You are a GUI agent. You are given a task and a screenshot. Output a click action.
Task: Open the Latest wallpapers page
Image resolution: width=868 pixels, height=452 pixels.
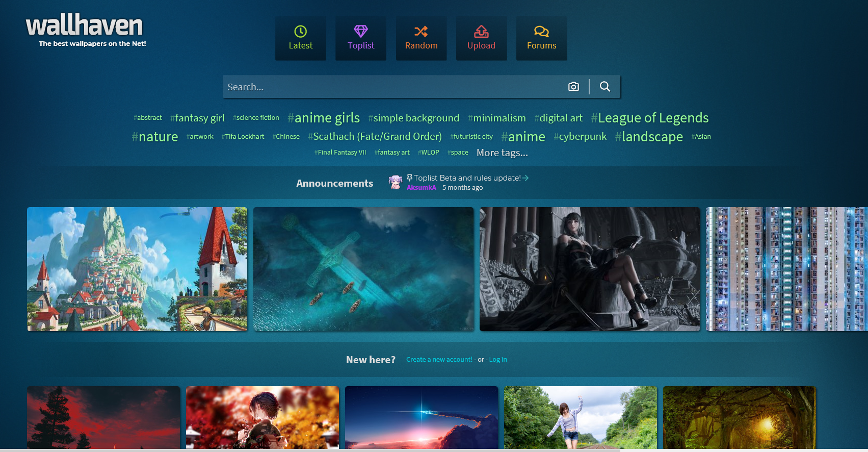[x=301, y=38]
